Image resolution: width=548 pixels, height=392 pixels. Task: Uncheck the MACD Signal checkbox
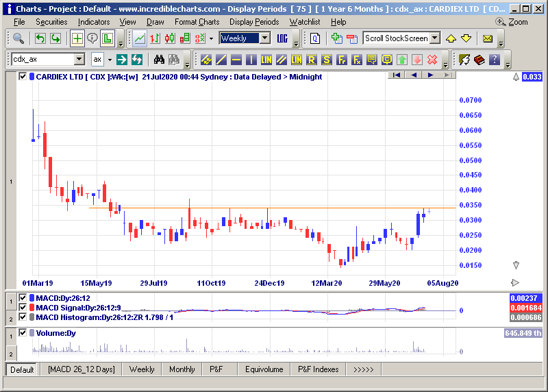point(23,308)
